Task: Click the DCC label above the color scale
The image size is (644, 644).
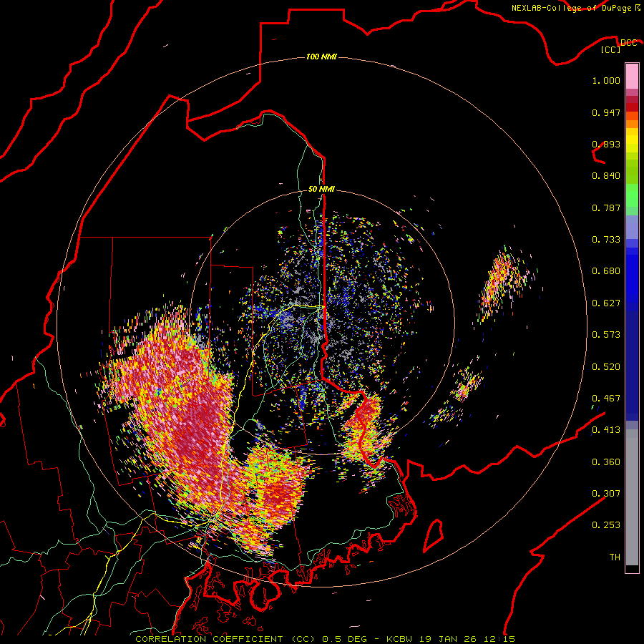Action: coord(628,43)
